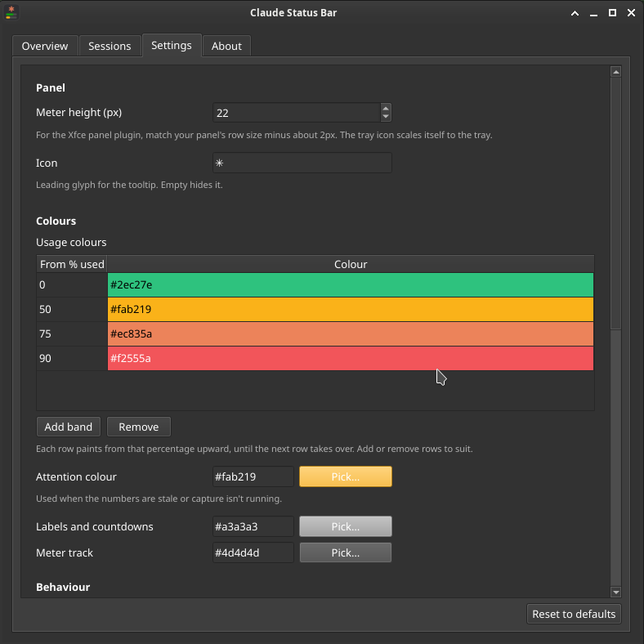
Task: Maximize the Claude Status Bar window
Action: click(612, 13)
